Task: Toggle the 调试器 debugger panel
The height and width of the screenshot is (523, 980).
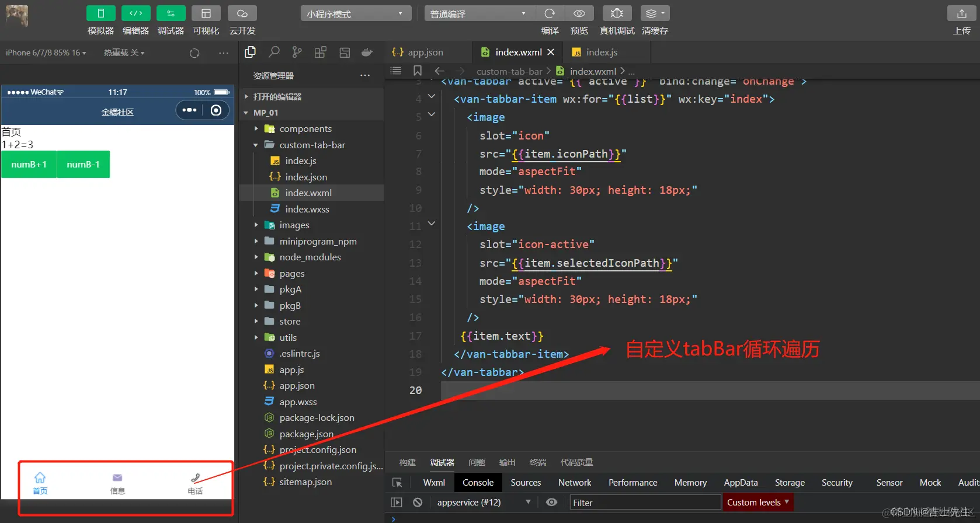Action: 171,13
